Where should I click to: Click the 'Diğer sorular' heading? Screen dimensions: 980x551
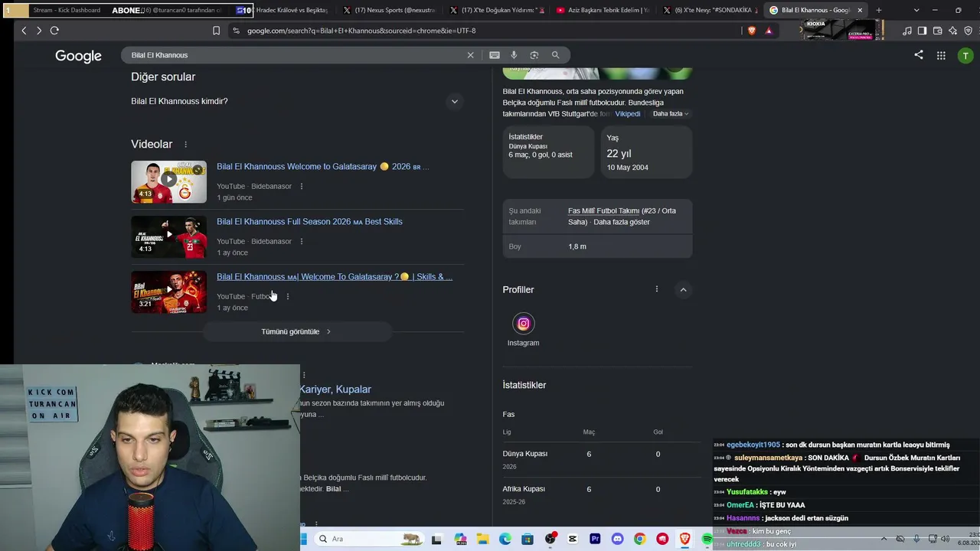pyautogui.click(x=163, y=77)
